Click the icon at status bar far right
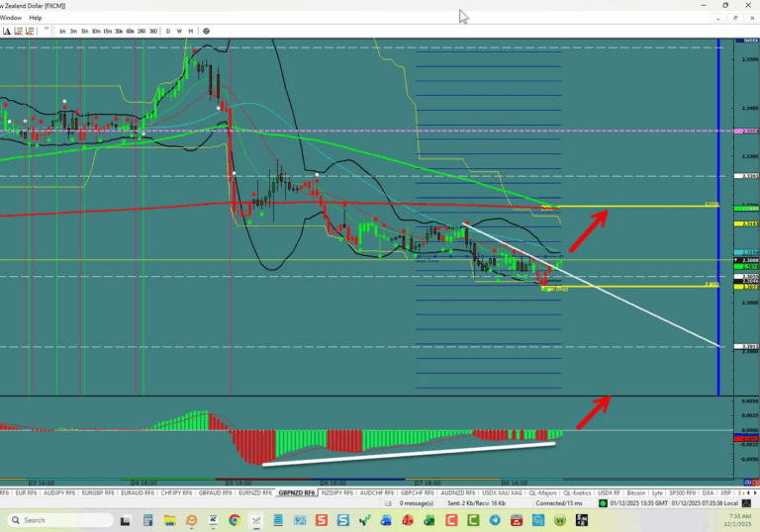760x532 pixels. pyautogui.click(x=746, y=503)
